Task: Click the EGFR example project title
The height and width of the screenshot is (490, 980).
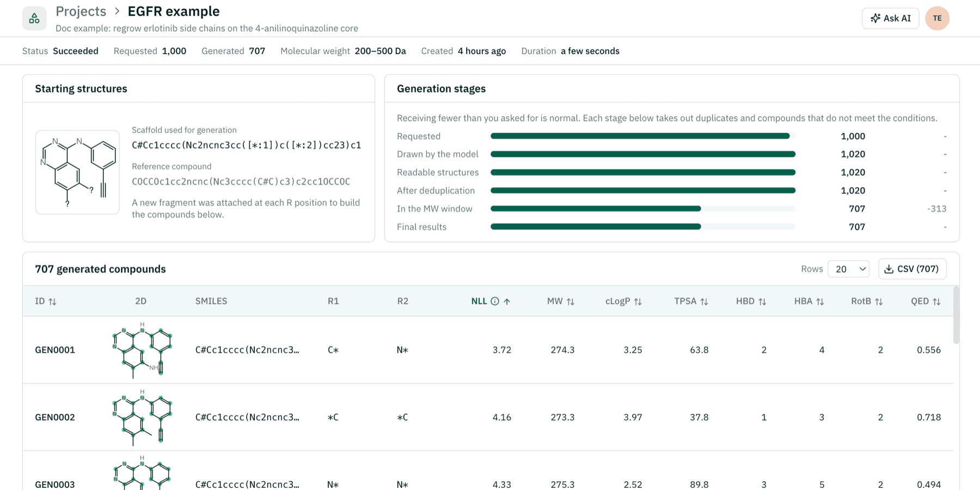Action: 174,11
